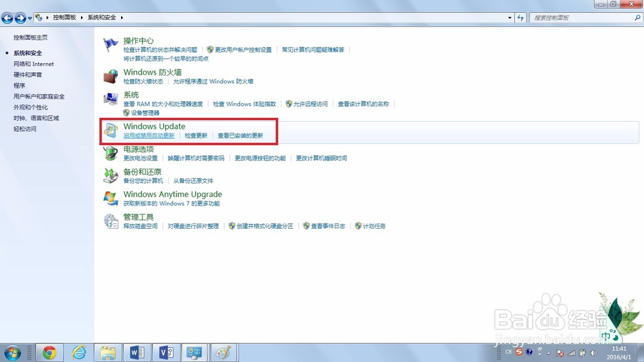This screenshot has width=644, height=362.
Task: Open the 操作中心 heading link
Action: coord(138,41)
